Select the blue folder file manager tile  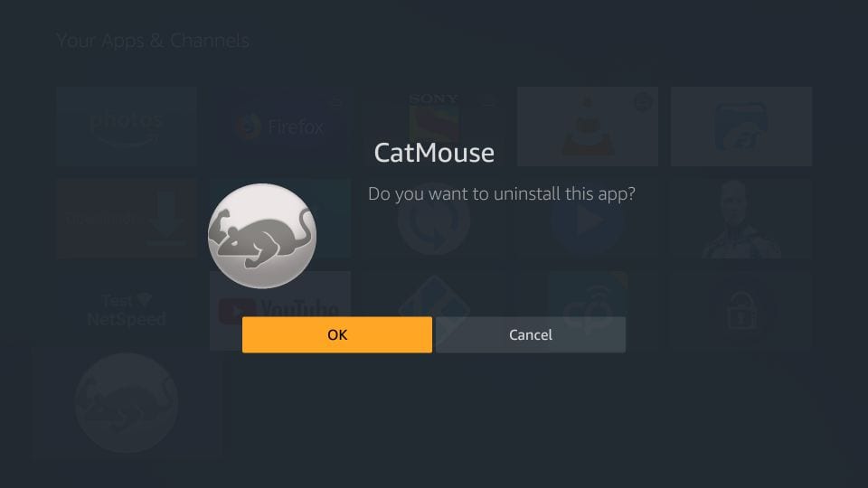pyautogui.click(x=741, y=127)
